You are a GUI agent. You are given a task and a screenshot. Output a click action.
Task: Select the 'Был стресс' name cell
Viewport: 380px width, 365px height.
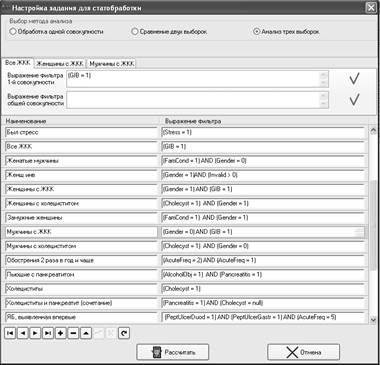pyautogui.click(x=81, y=132)
